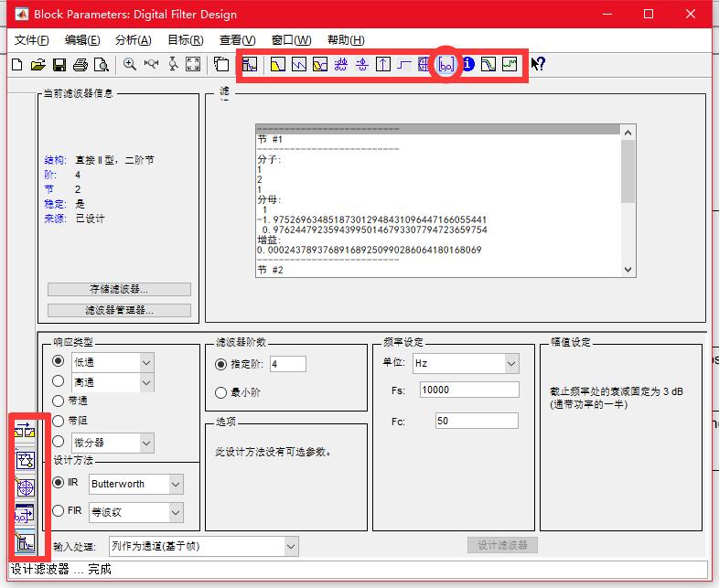Click the 存储滤波器... button
The image size is (719, 588).
point(119,289)
